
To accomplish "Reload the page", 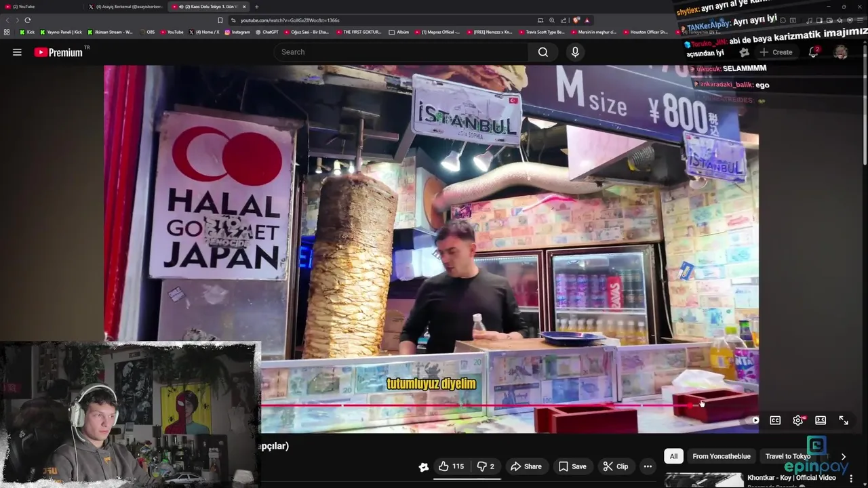I will (28, 20).
